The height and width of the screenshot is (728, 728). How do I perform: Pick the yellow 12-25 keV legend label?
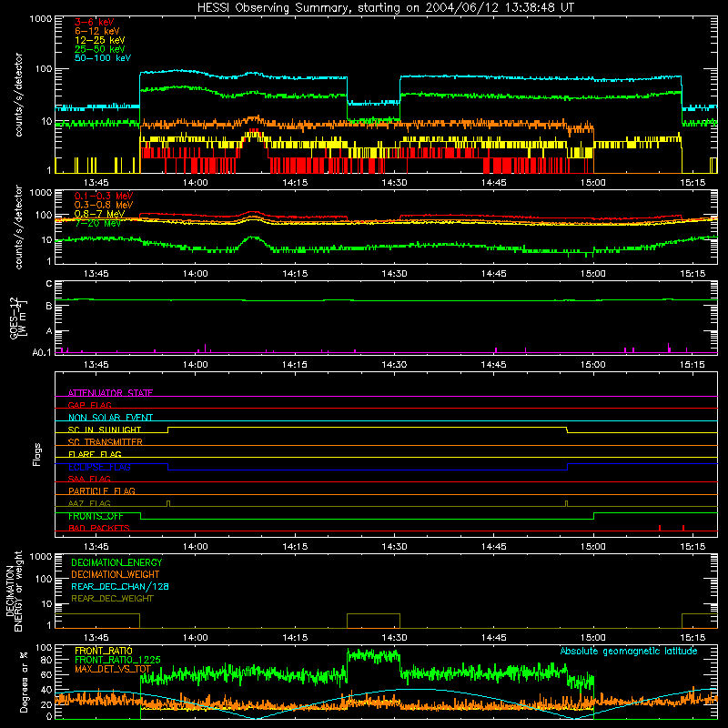pyautogui.click(x=100, y=40)
